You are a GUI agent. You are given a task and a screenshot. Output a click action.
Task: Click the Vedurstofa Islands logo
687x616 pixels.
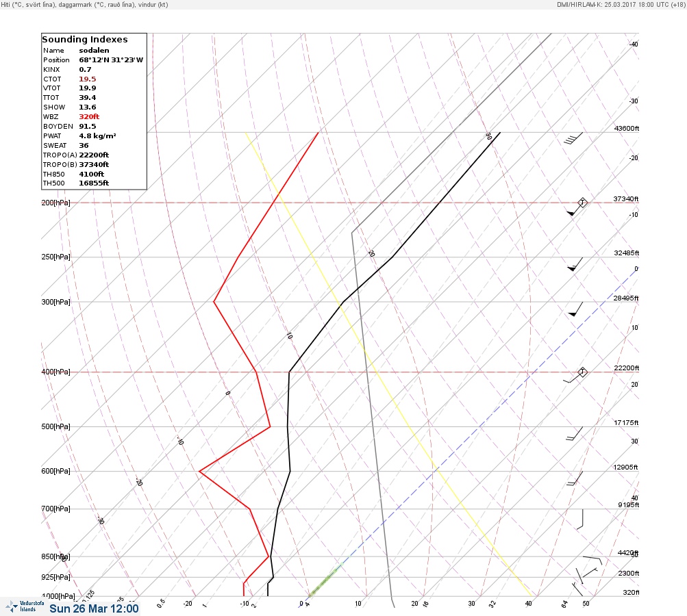(x=25, y=606)
